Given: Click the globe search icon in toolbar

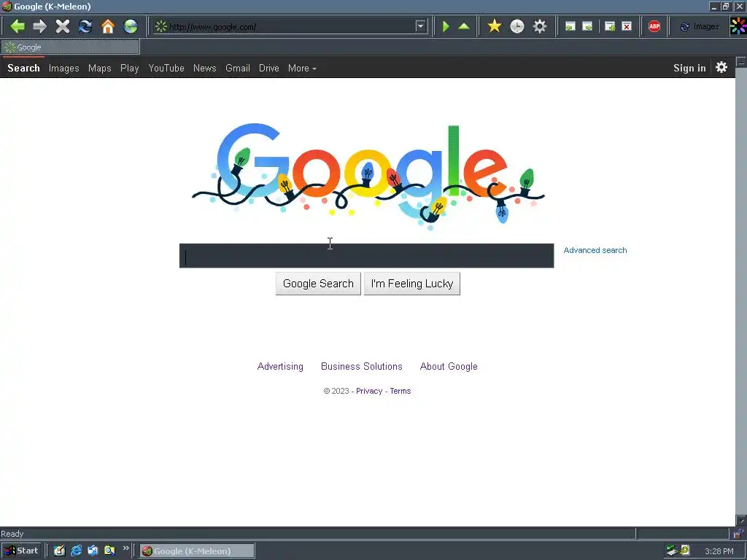Looking at the screenshot, I should point(131,26).
